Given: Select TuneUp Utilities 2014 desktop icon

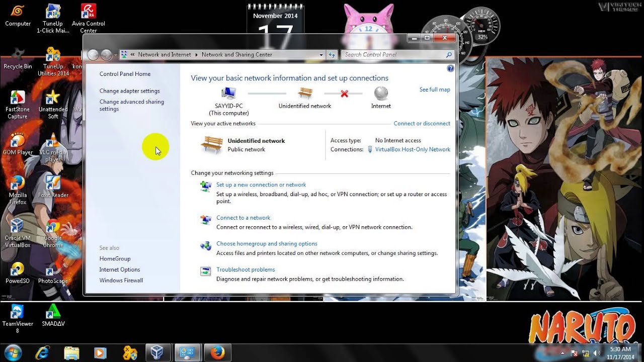Looking at the screenshot, I should coord(53,61).
